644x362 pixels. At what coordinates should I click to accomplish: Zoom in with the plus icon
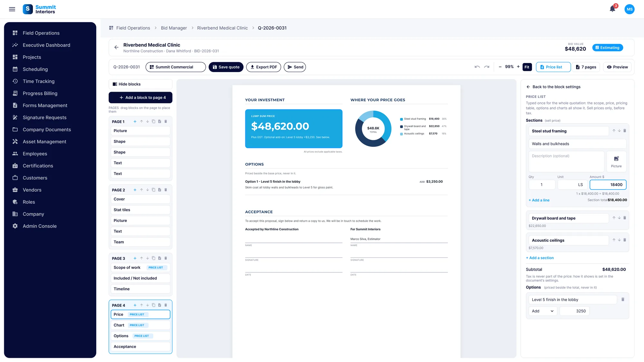click(518, 67)
